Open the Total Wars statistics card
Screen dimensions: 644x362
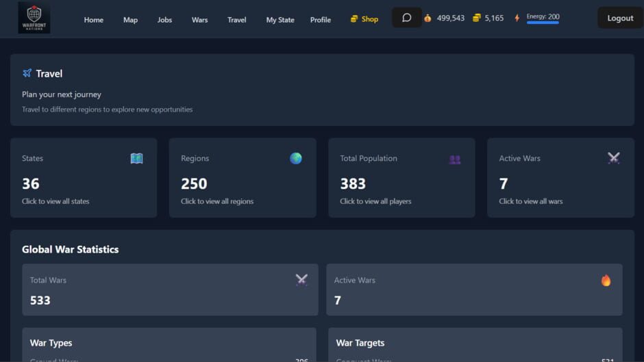tap(170, 289)
